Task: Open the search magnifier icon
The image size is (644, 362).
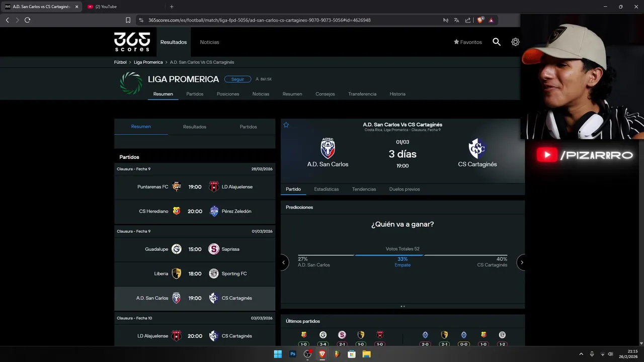Action: 497,42
